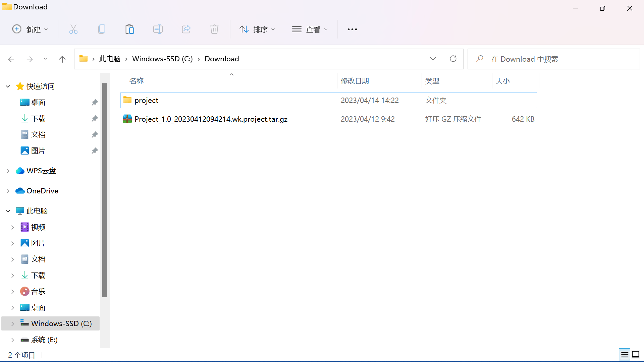The width and height of the screenshot is (644, 362).
Task: Click the search magnifier icon
Action: tap(480, 59)
